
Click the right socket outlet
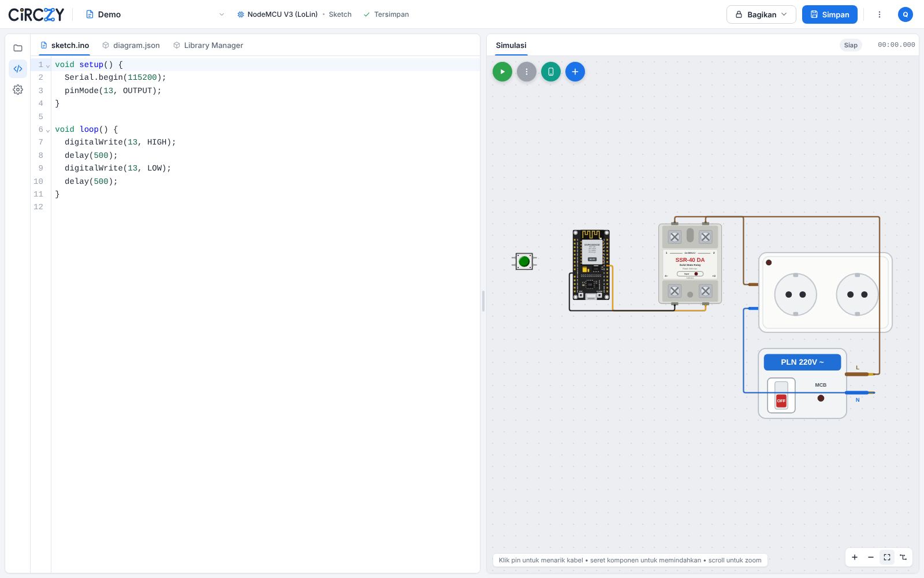click(x=857, y=294)
